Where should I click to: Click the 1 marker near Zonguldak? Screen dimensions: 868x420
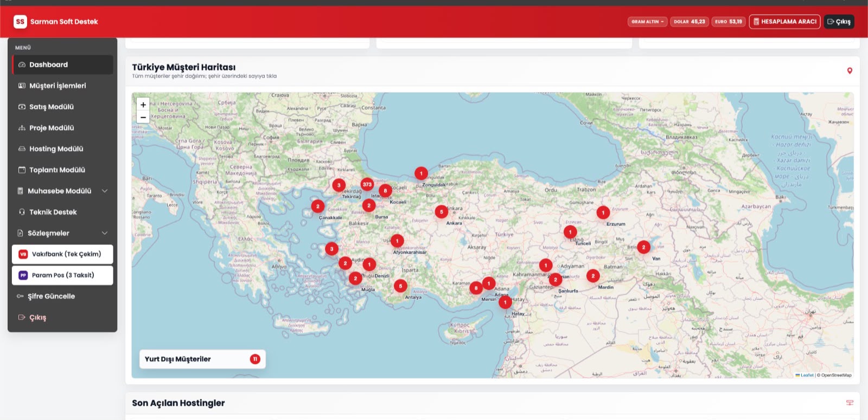pyautogui.click(x=421, y=173)
